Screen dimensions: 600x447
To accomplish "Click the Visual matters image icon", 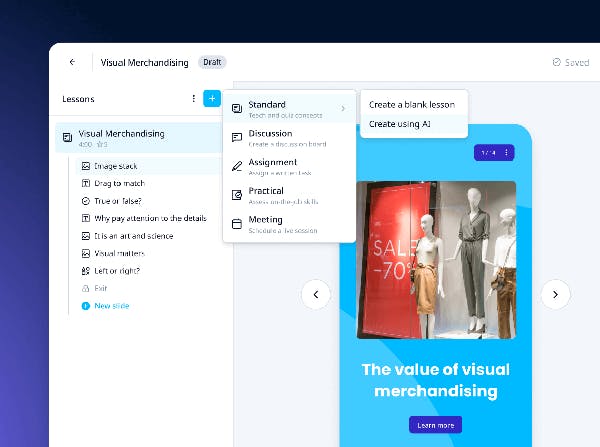I will pos(86,253).
